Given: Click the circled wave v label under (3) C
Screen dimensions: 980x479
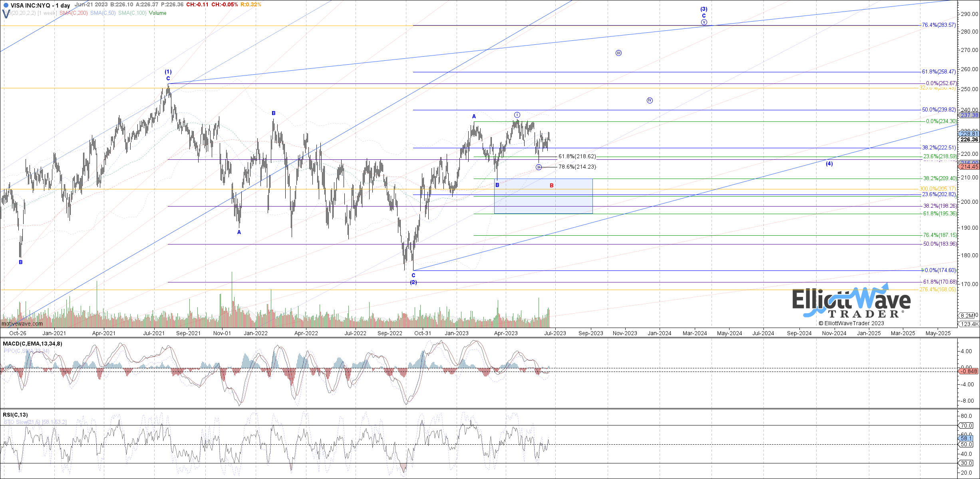Looking at the screenshot, I should [704, 22].
